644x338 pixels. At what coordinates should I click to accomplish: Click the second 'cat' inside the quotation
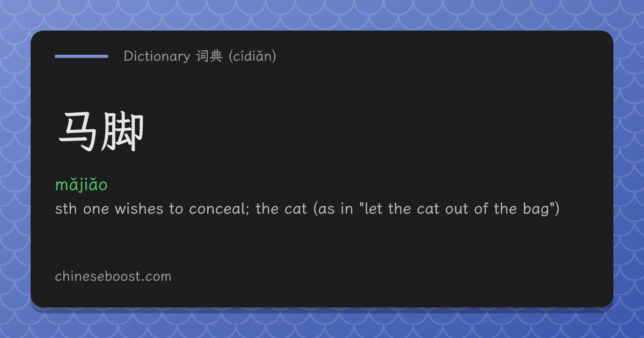[x=428, y=209]
